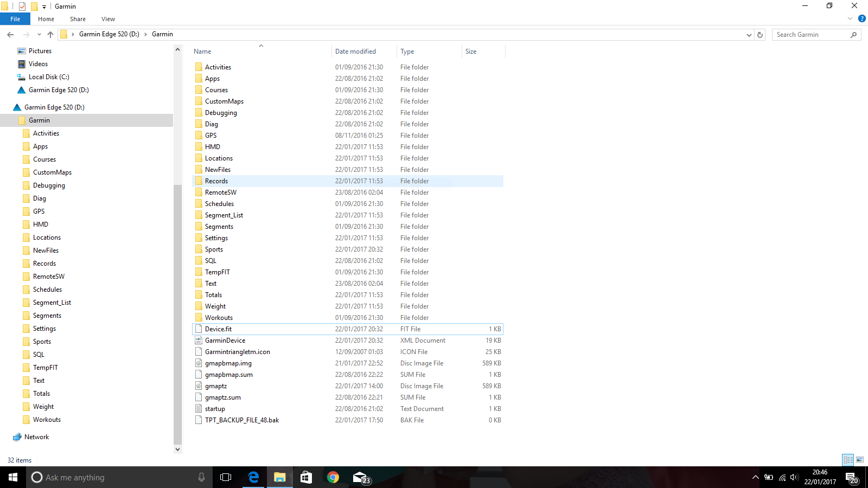Open the Explorer Help icon
Viewport: 868px width, 488px height.
861,18
